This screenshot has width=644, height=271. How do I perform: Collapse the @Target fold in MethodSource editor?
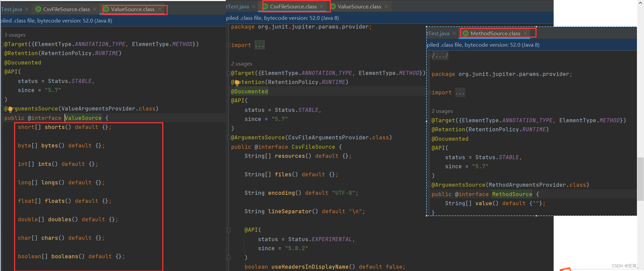point(429,121)
